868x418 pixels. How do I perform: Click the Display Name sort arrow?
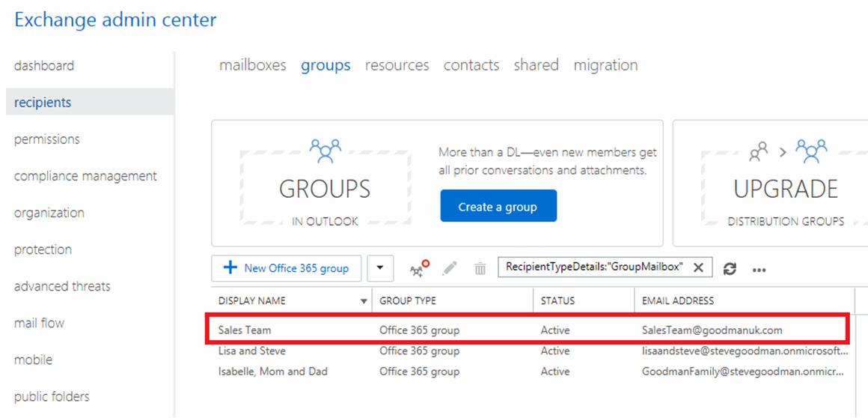coord(364,302)
